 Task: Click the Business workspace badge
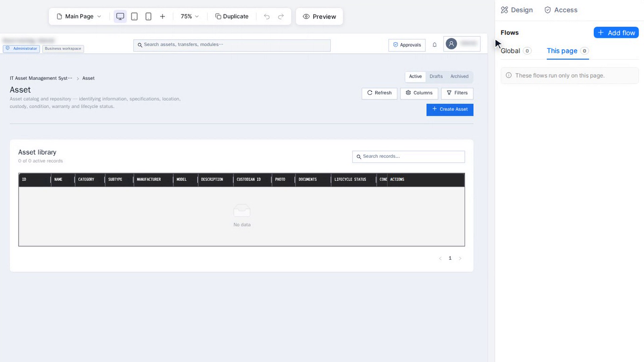pos(63,49)
